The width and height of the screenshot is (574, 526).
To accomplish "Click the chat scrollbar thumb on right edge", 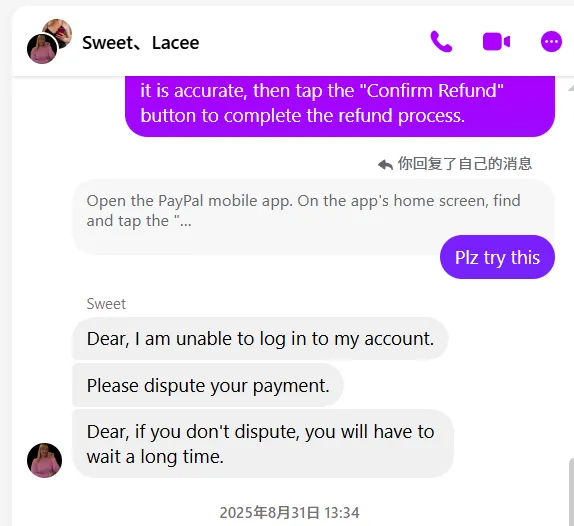I will [571, 492].
